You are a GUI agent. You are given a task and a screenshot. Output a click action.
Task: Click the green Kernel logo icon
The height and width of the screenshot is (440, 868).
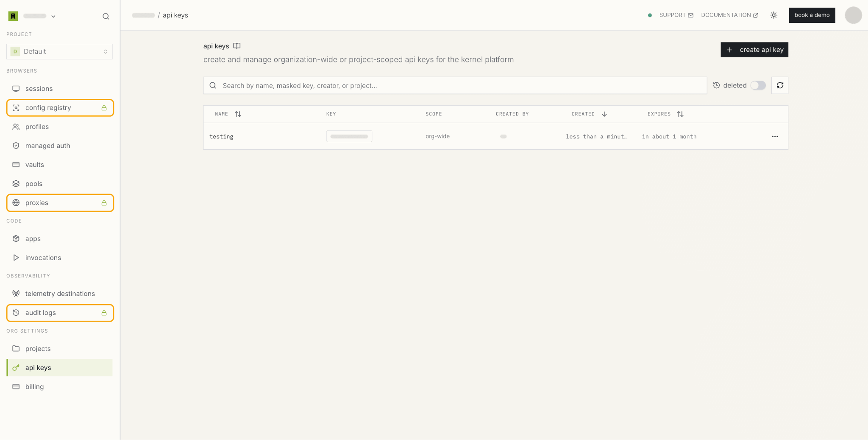[13, 16]
